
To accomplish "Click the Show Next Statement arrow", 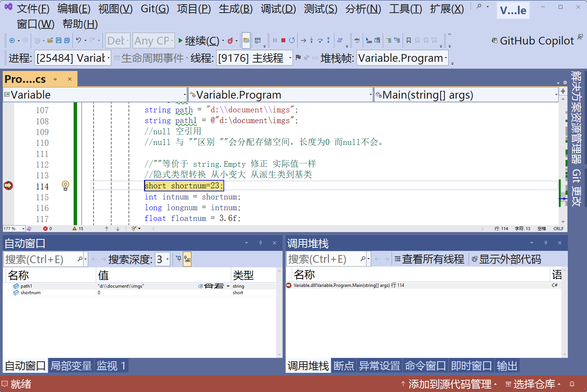I will click(303, 40).
